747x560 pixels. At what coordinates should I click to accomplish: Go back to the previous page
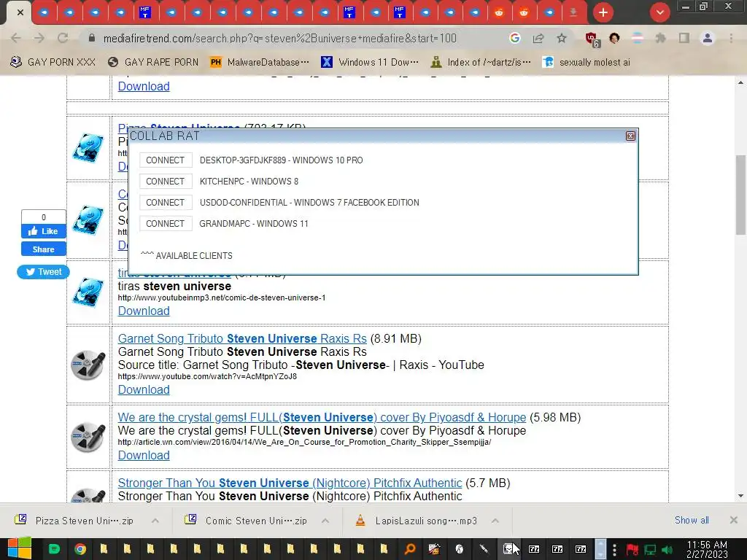[x=16, y=38]
